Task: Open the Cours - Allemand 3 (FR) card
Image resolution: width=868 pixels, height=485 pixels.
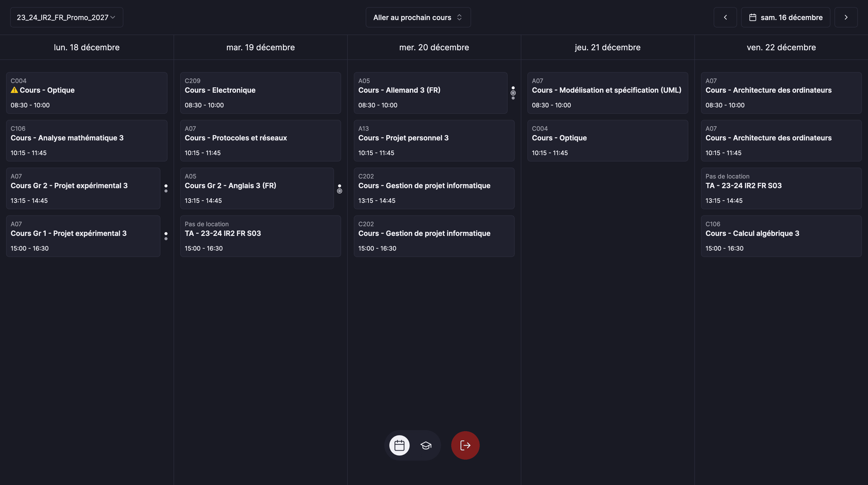Action: click(430, 93)
